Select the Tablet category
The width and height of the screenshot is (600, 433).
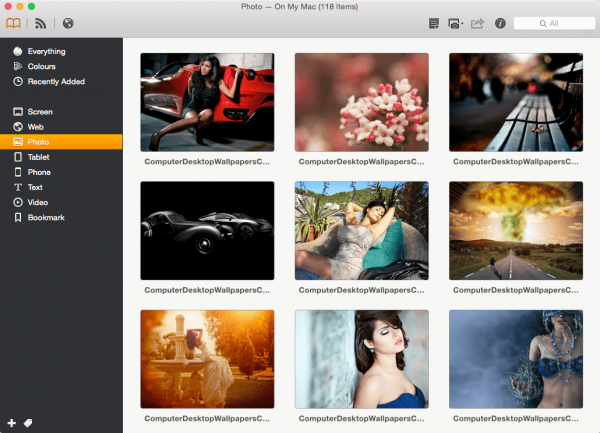(x=61, y=157)
